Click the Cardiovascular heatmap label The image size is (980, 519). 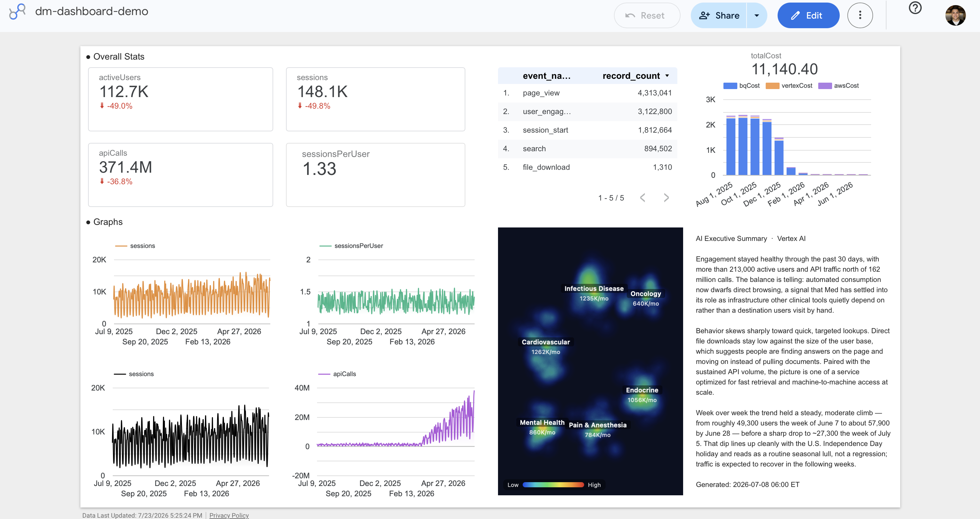point(545,342)
